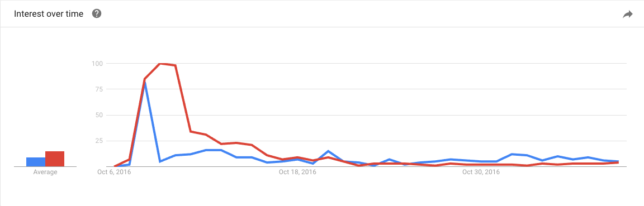Click the Oct 30, 2016 axis label
644x206 pixels.
(481, 173)
